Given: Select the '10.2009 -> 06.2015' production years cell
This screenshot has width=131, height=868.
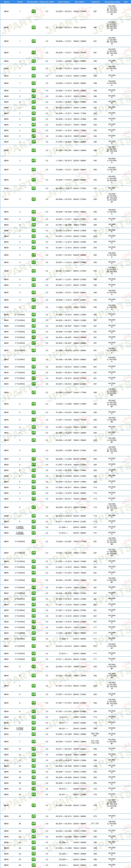Looking at the screenshot, I should (x=64, y=754).
